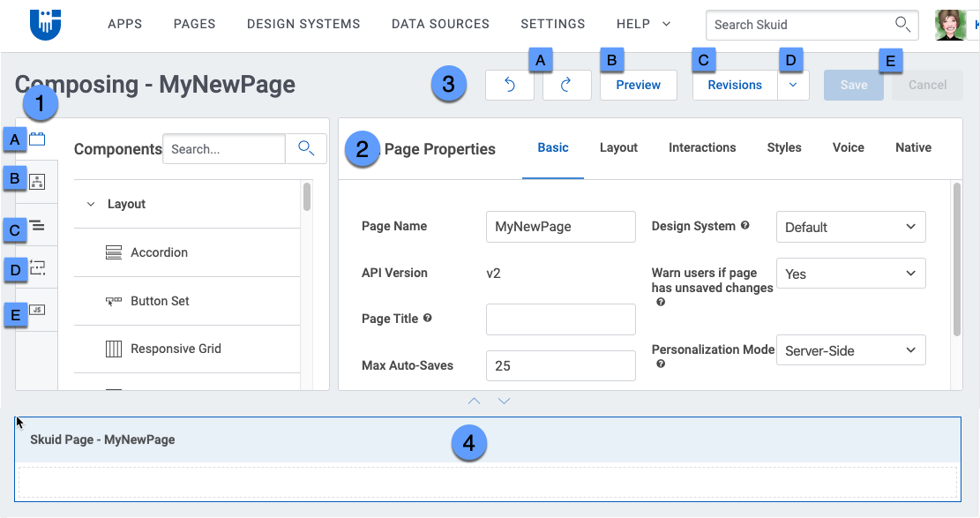
Task: Expand the Revisions dropdown arrow
Action: (793, 85)
